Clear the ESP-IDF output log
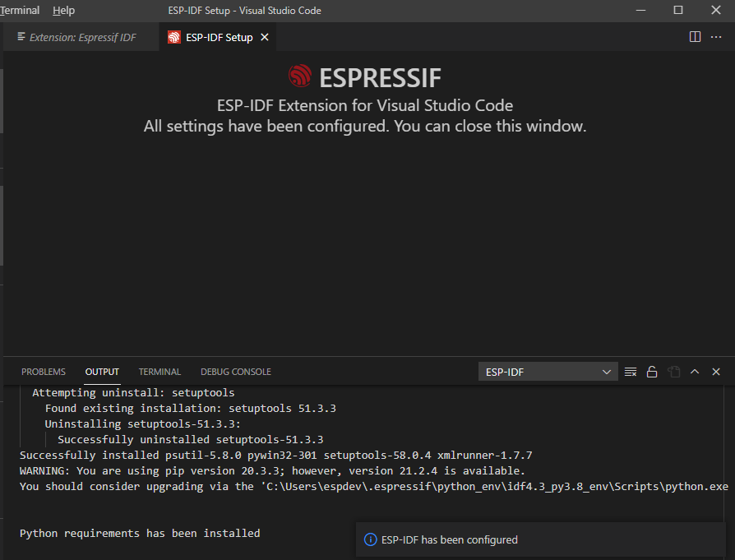 click(x=631, y=371)
